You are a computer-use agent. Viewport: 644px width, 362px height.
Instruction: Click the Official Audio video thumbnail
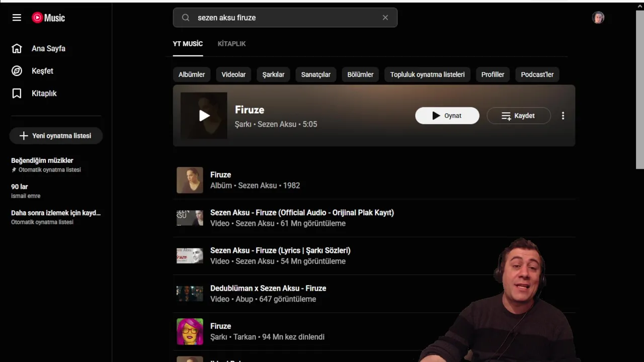coord(190,218)
